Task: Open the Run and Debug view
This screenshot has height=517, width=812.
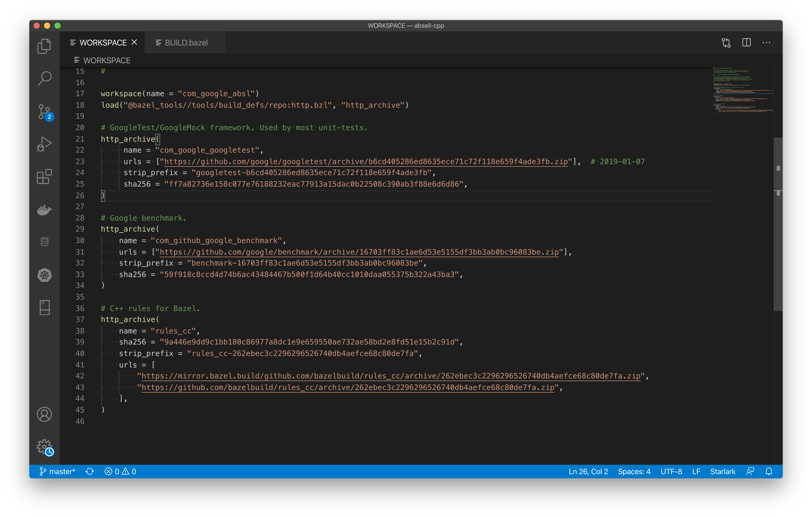Action: (x=44, y=144)
